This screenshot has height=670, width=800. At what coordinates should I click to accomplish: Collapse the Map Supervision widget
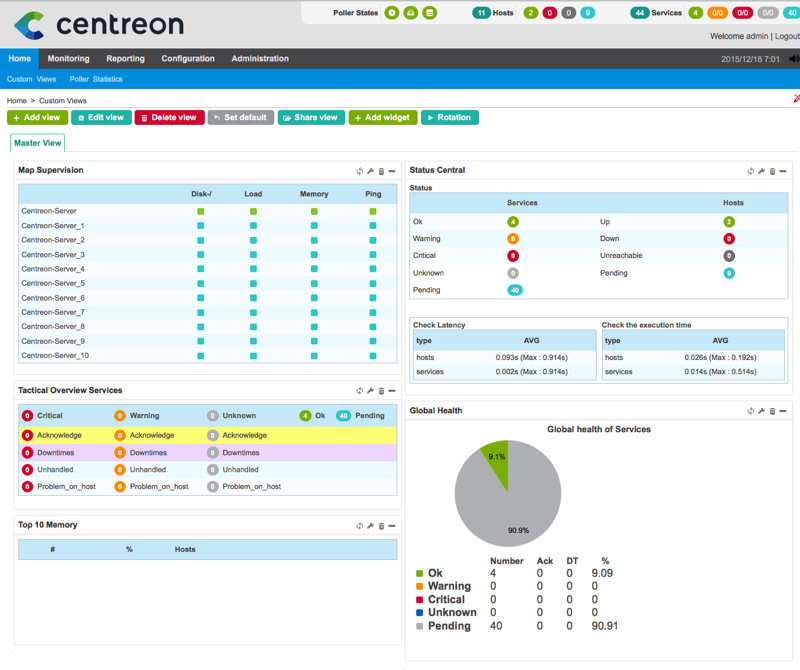coord(392,171)
